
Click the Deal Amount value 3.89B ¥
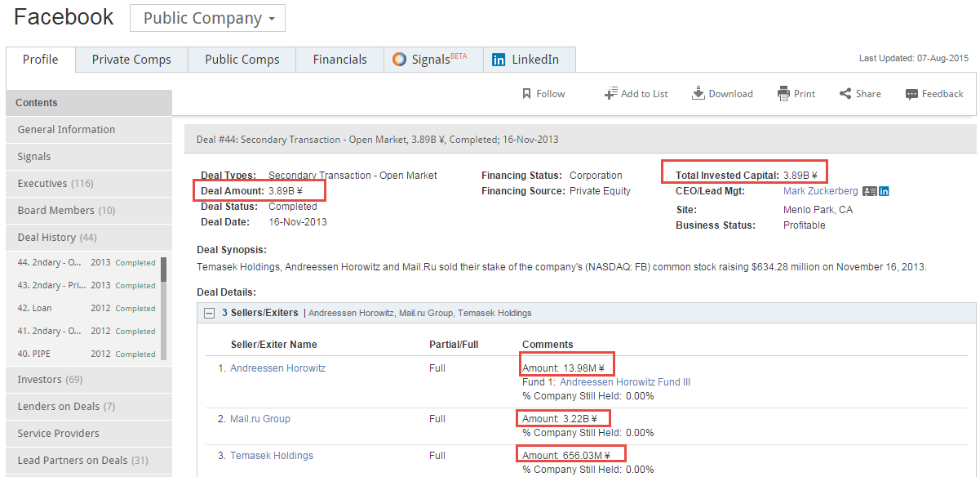pos(286,191)
